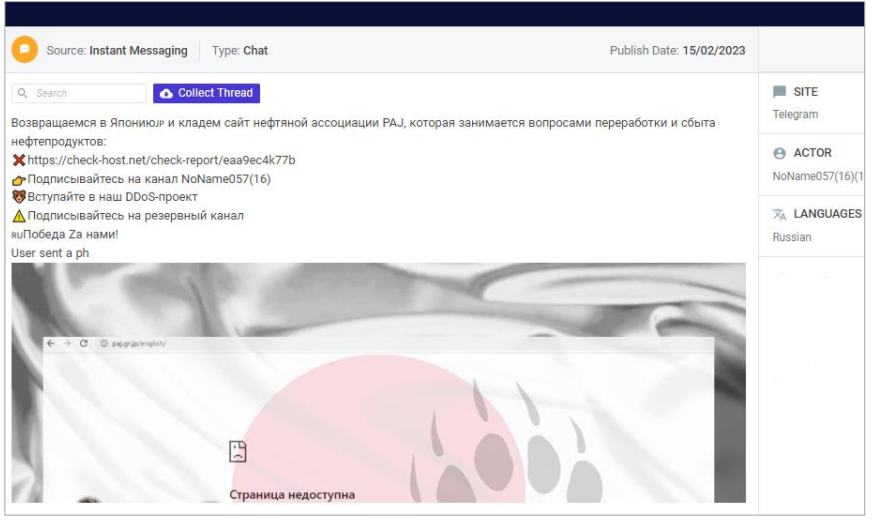Click Source: Instant Messaging label
The width and height of the screenshot is (872, 520).
(117, 51)
